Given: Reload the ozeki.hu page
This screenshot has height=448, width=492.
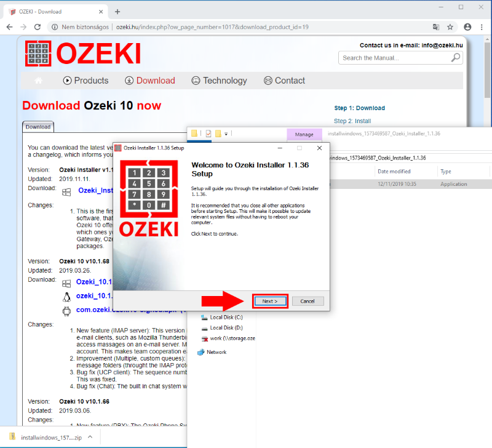Looking at the screenshot, I should (38, 27).
